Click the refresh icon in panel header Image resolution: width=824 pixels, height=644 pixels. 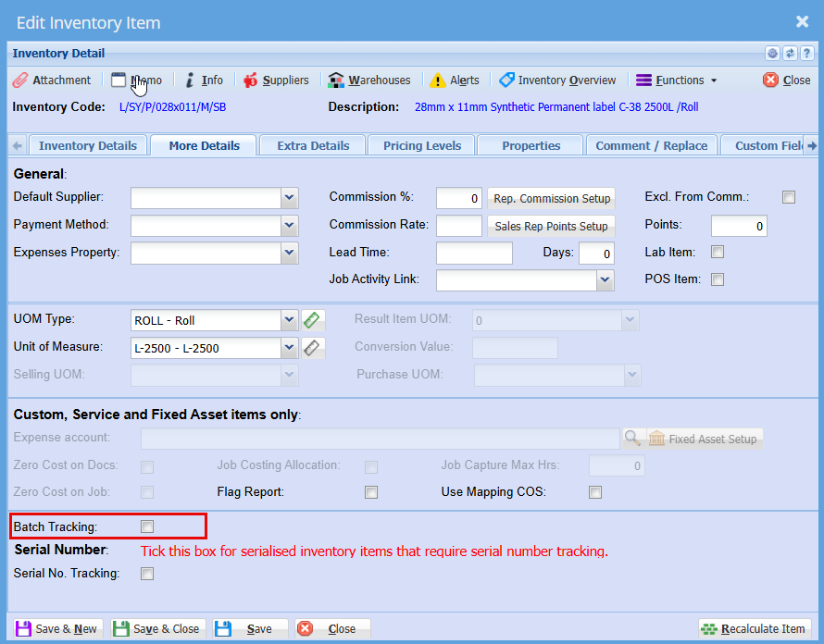coord(790,53)
